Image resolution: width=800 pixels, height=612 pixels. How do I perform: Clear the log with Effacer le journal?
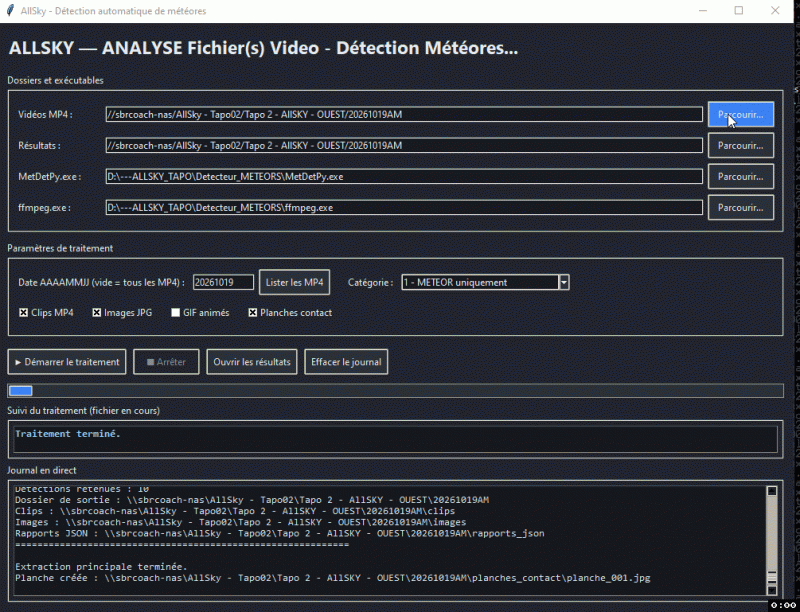pos(346,362)
